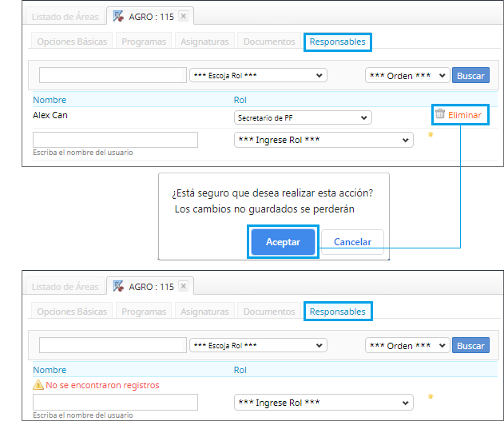Sort by Rol column header in lower window
The height and width of the screenshot is (421, 504).
(x=240, y=370)
